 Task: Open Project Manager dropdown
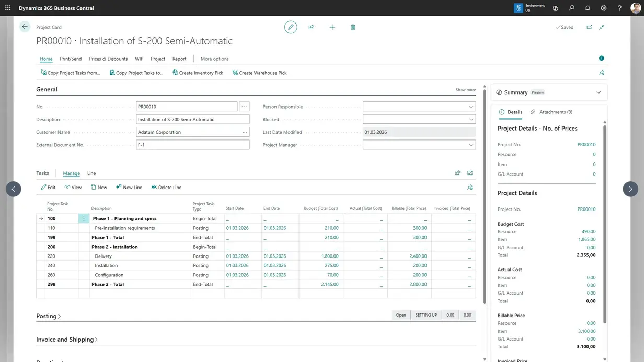pyautogui.click(x=471, y=145)
